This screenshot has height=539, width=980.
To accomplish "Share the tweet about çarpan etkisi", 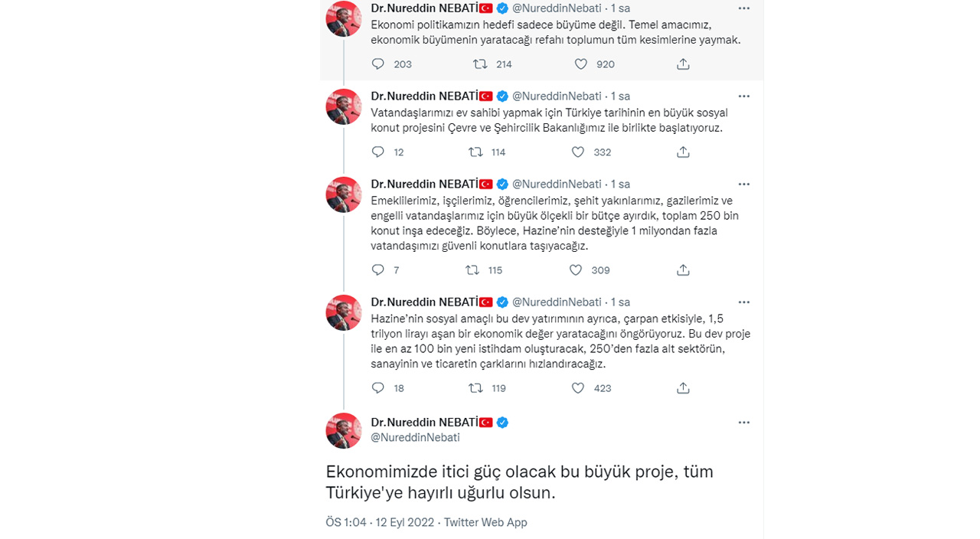I will point(683,388).
